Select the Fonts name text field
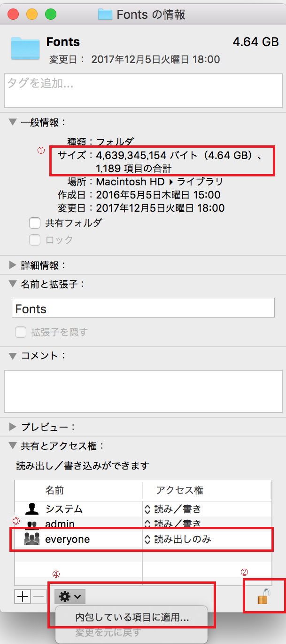 141,308
